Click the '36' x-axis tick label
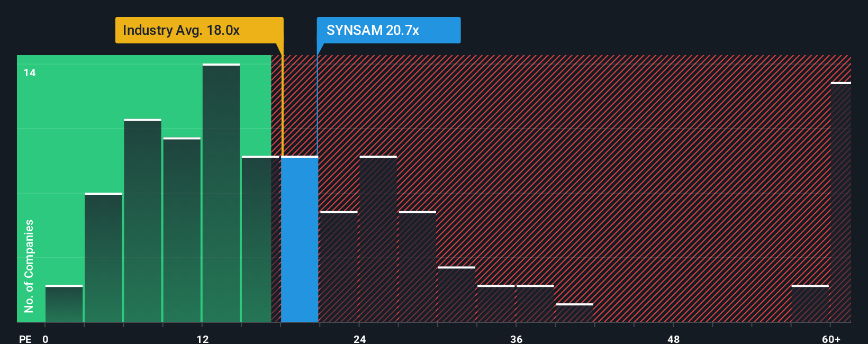868x344 pixels. (x=517, y=339)
